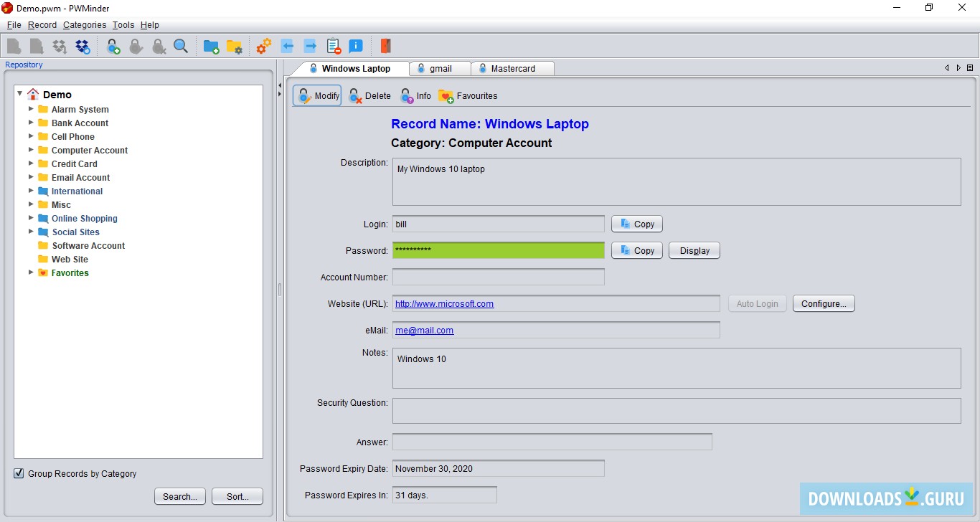Image resolution: width=980 pixels, height=522 pixels.
Task: Open the File menu
Action: (x=14, y=24)
